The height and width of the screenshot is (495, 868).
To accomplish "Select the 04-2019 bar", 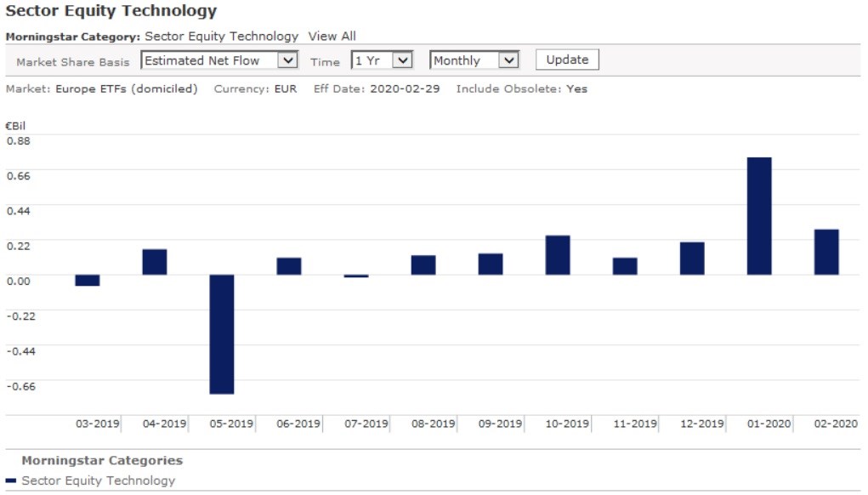I will tap(154, 262).
